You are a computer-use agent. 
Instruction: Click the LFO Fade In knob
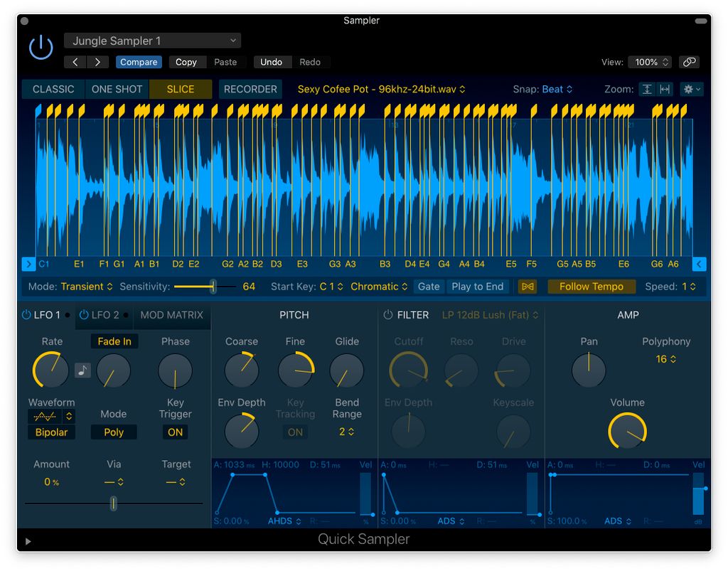point(113,370)
